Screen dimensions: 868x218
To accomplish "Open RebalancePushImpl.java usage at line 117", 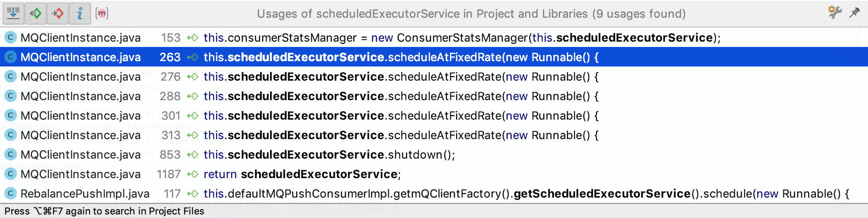I will point(434,194).
